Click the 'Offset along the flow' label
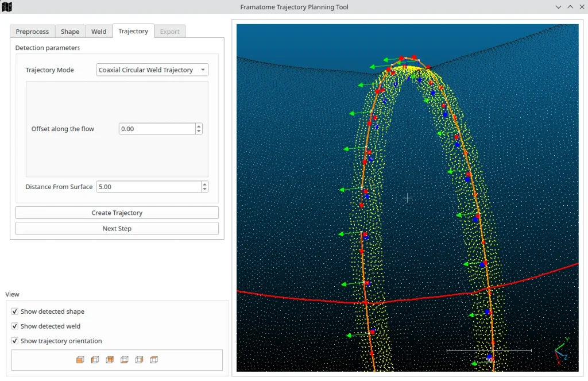588x381 pixels. pos(63,129)
